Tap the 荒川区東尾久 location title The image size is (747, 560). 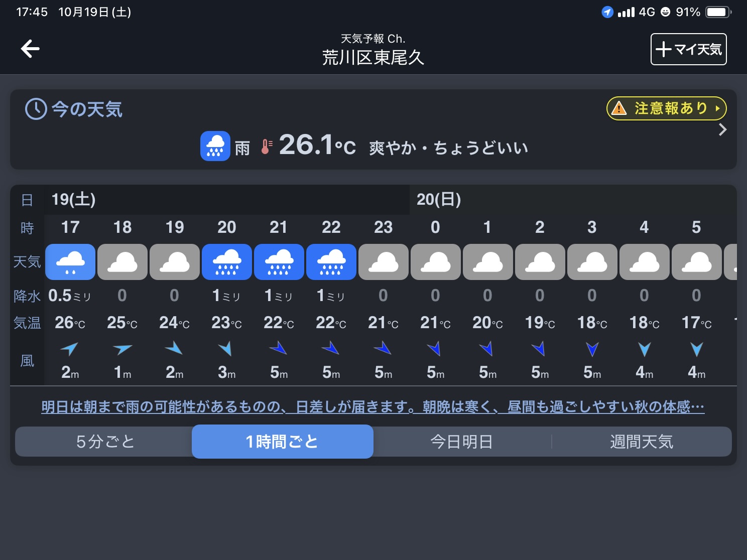click(x=373, y=58)
